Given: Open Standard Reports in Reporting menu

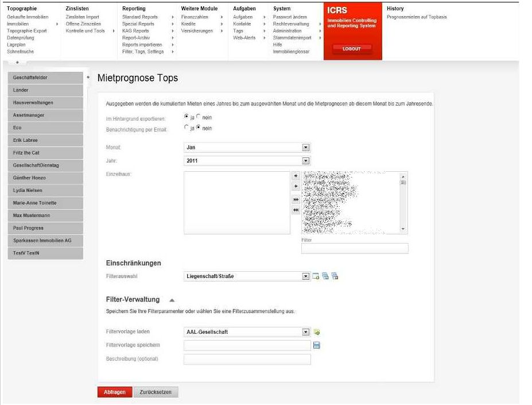Looking at the screenshot, I should [x=140, y=17].
